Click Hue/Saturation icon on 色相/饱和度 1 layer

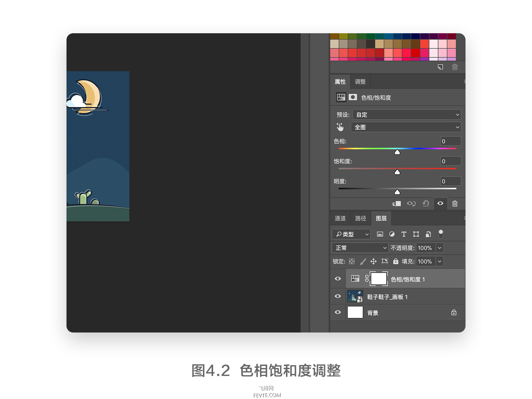click(x=355, y=279)
